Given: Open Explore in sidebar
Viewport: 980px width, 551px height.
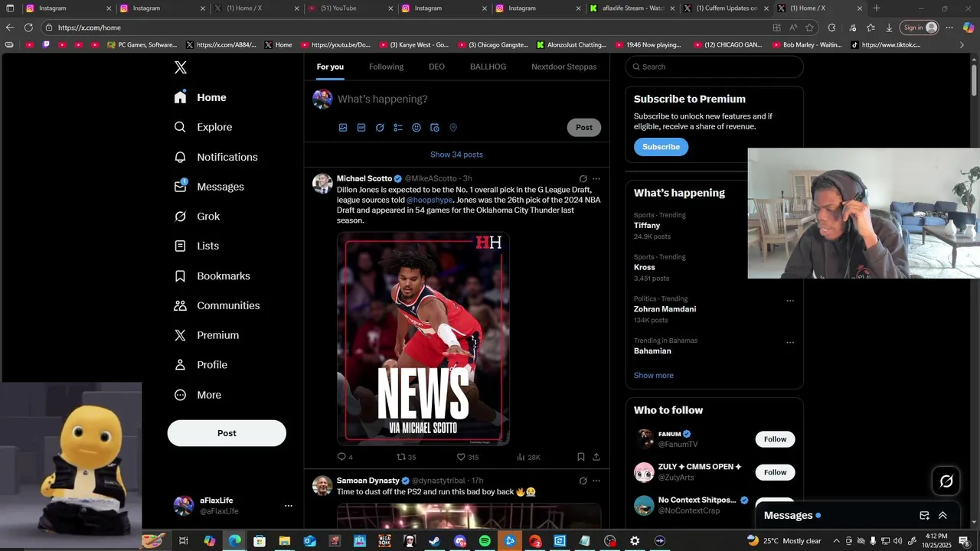Looking at the screenshot, I should pos(203,127).
